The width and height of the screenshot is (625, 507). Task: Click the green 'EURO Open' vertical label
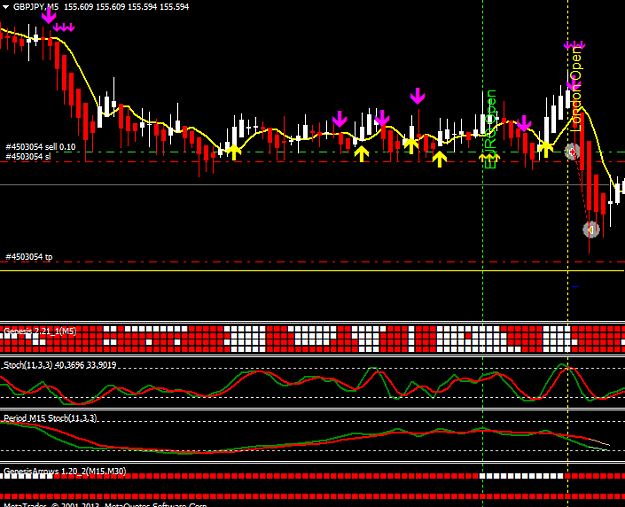point(491,129)
